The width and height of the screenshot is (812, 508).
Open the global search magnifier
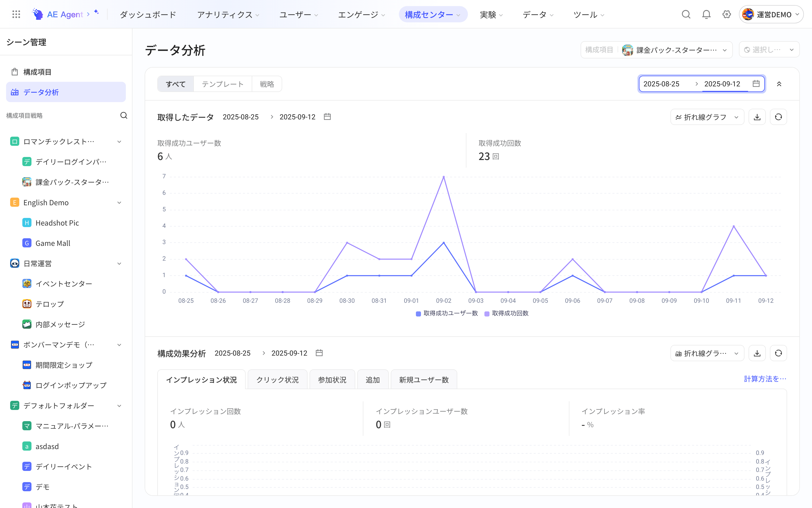coord(686,14)
